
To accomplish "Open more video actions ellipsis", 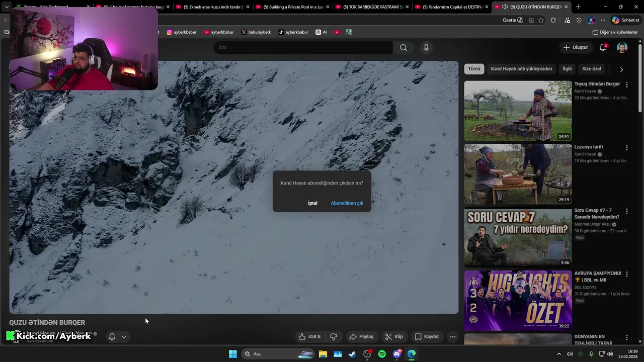I will (453, 337).
